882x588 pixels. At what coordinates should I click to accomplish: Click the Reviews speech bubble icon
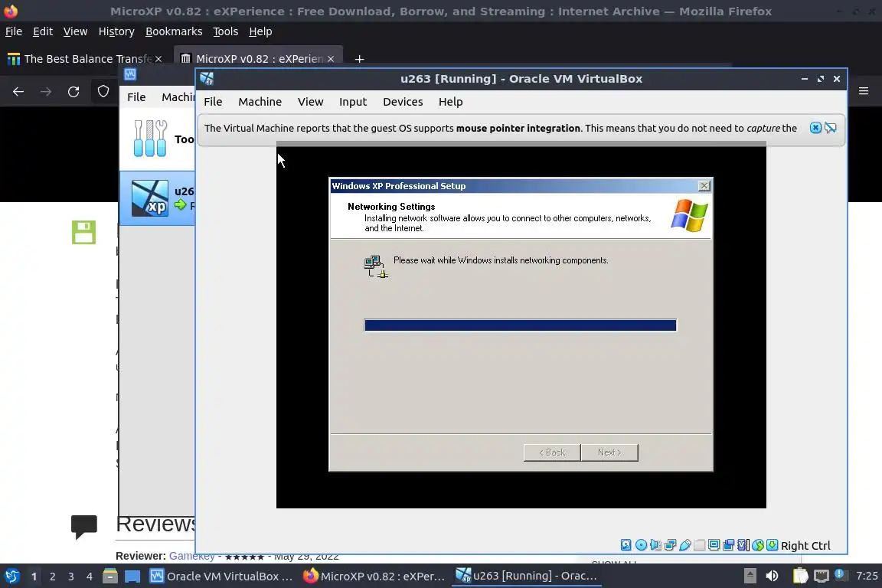coord(83,527)
